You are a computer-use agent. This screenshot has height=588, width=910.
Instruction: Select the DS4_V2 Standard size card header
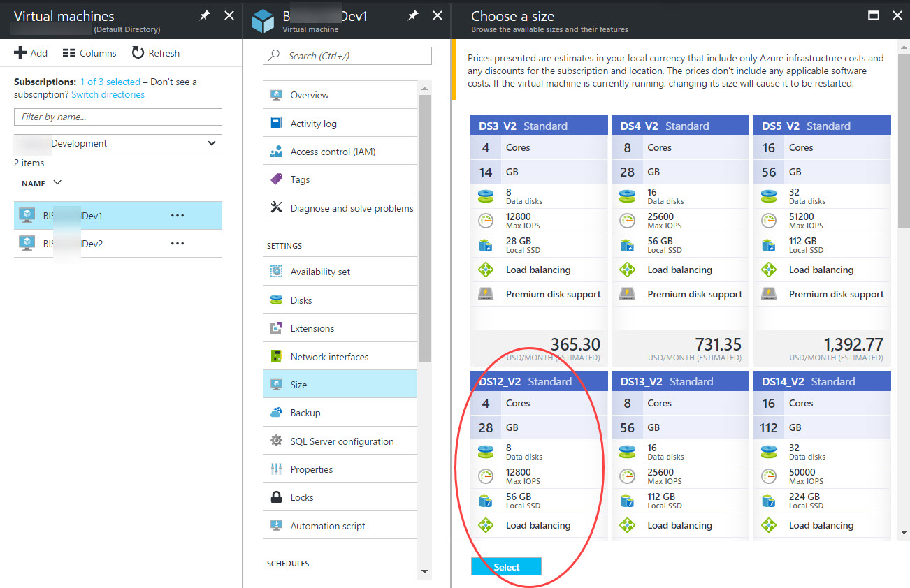[680, 126]
